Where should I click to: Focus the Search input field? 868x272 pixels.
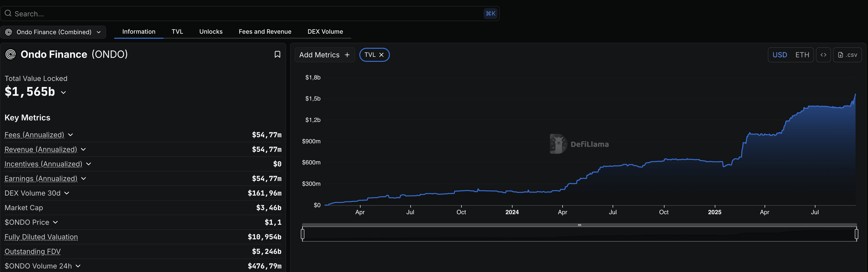pyautogui.click(x=236, y=14)
